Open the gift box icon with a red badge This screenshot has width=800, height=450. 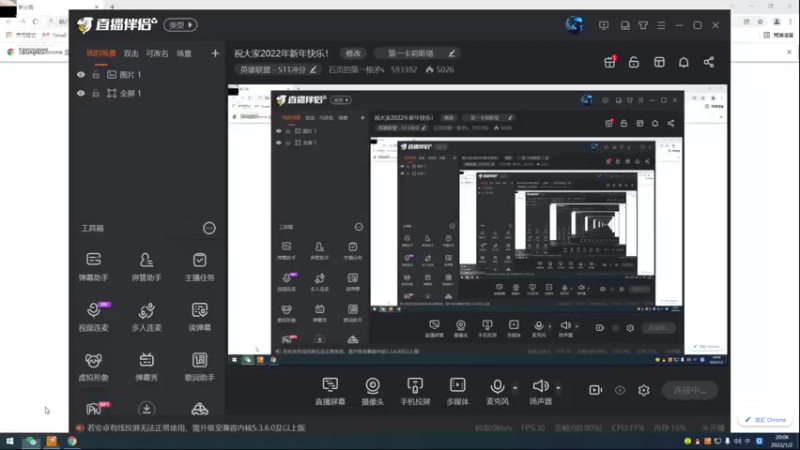(610, 62)
